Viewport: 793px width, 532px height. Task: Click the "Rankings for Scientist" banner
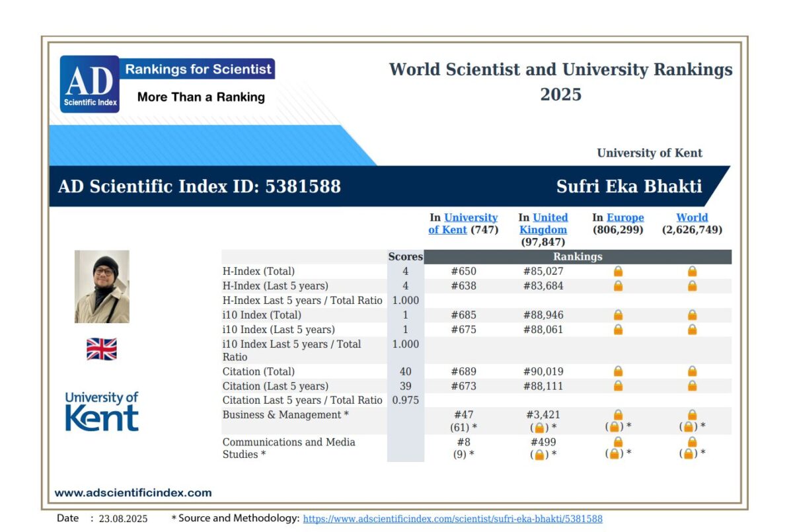198,69
